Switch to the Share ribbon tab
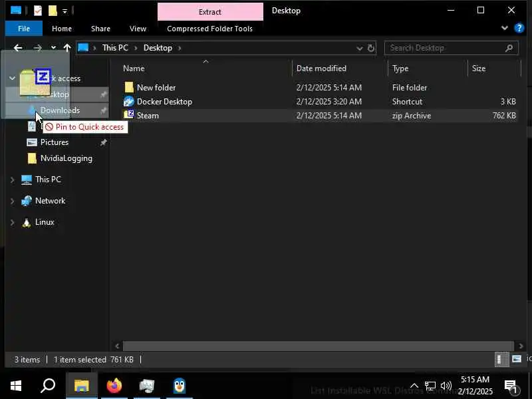This screenshot has height=399, width=532. coord(100,29)
